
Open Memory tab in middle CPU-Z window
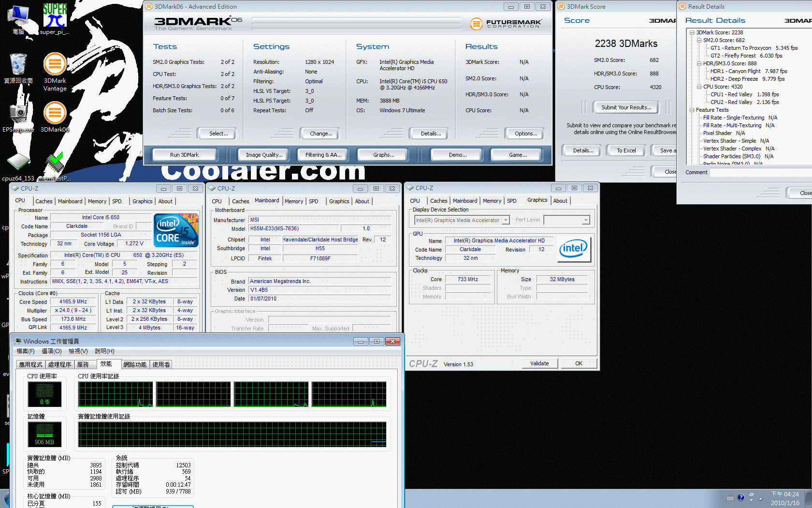pyautogui.click(x=294, y=201)
